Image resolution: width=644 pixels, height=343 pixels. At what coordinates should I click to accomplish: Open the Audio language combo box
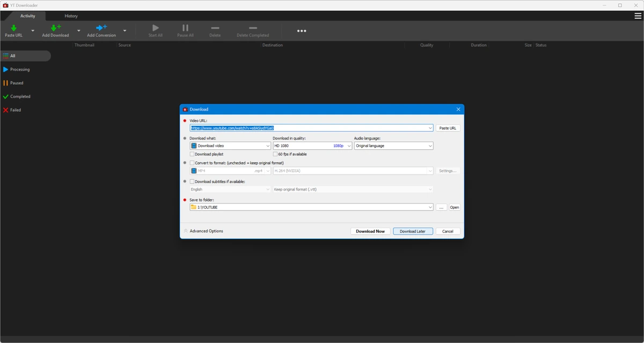point(393,145)
